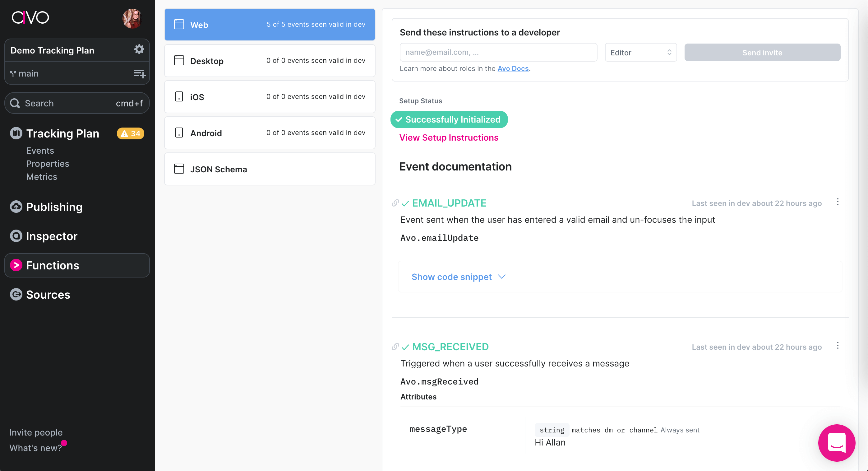Open Publishing section in sidebar
Image resolution: width=868 pixels, height=471 pixels.
pyautogui.click(x=54, y=207)
